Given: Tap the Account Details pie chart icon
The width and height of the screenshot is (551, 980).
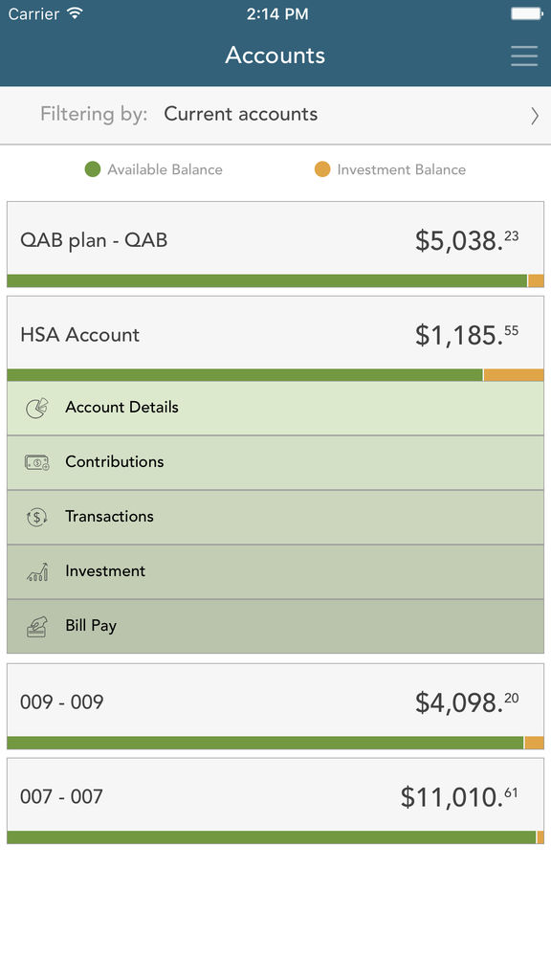Looking at the screenshot, I should click(37, 408).
